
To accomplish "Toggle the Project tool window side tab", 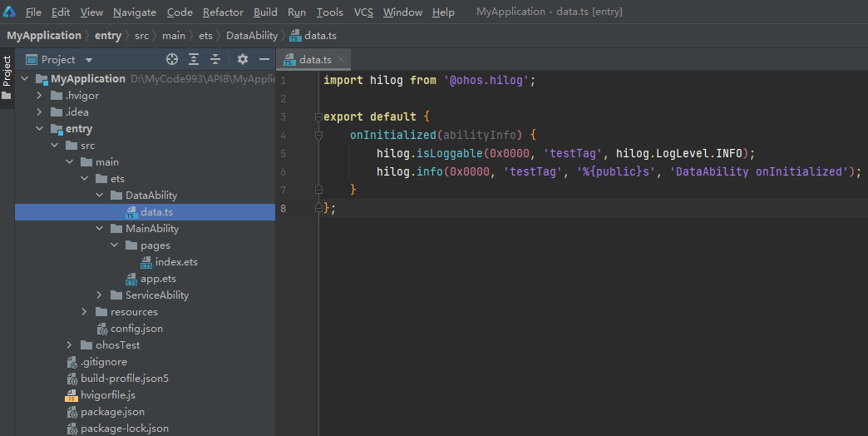I will click(x=7, y=72).
